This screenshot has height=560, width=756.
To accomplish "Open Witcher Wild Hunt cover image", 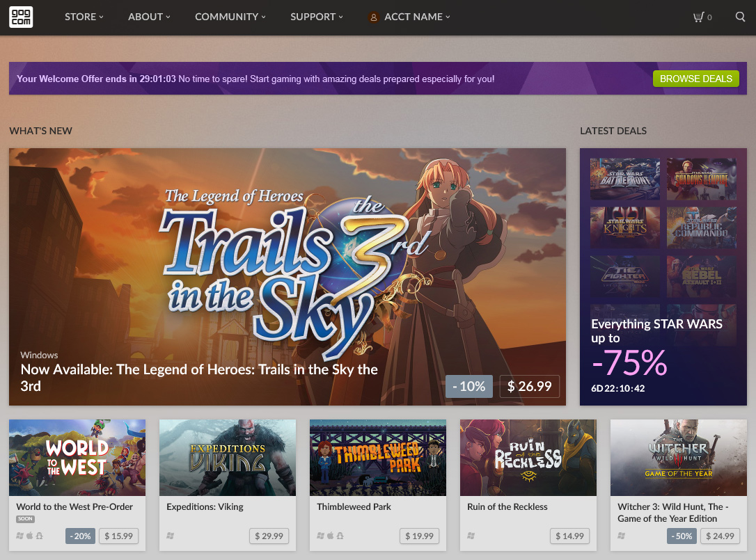I will (x=679, y=457).
